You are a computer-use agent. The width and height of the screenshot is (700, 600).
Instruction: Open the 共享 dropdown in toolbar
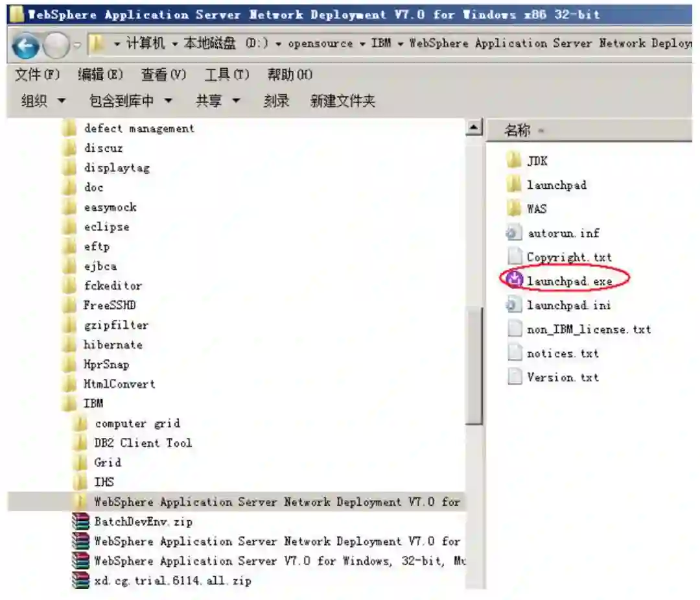pos(218,101)
